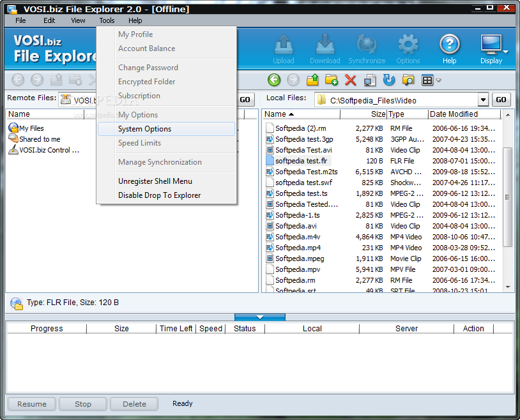Select file Softpedia-1.ts
Image resolution: width=520 pixels, height=420 pixels.
pyautogui.click(x=298, y=215)
